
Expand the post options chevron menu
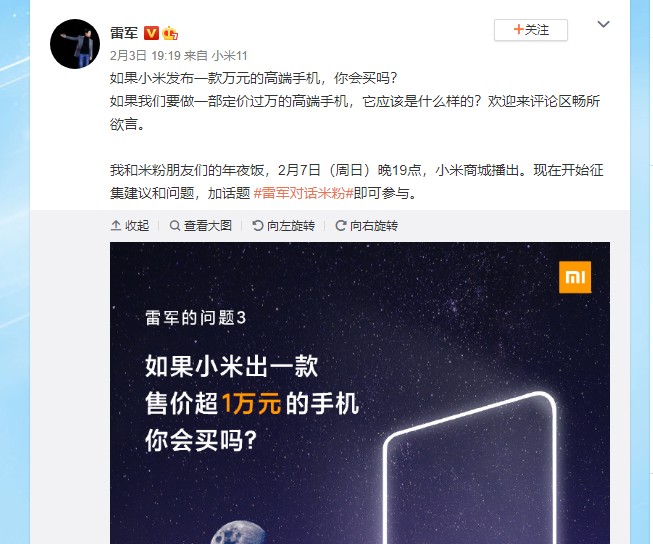click(603, 24)
